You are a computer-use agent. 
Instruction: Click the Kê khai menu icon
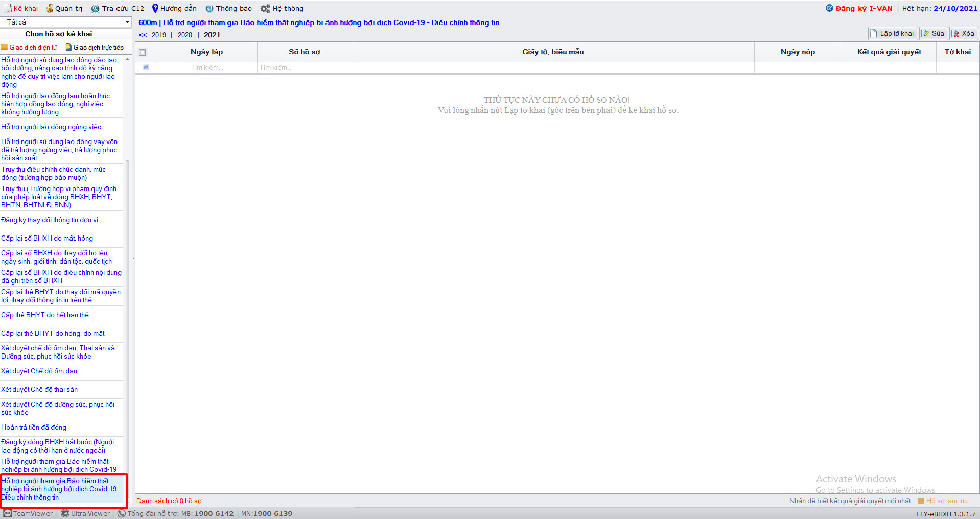click(8, 9)
